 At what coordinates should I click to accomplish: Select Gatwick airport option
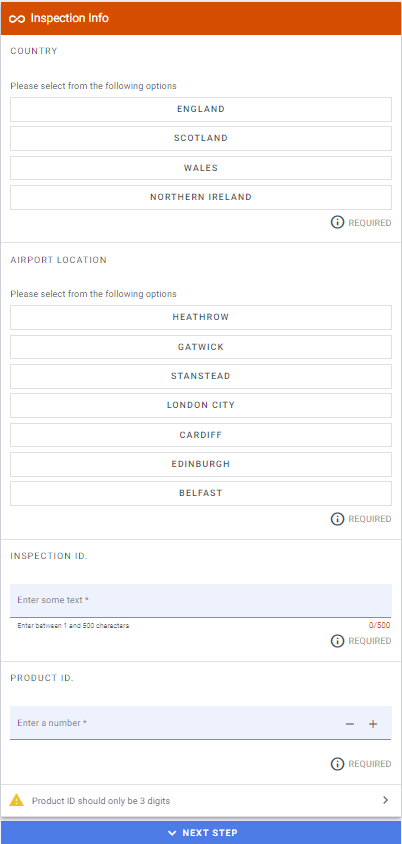201,347
